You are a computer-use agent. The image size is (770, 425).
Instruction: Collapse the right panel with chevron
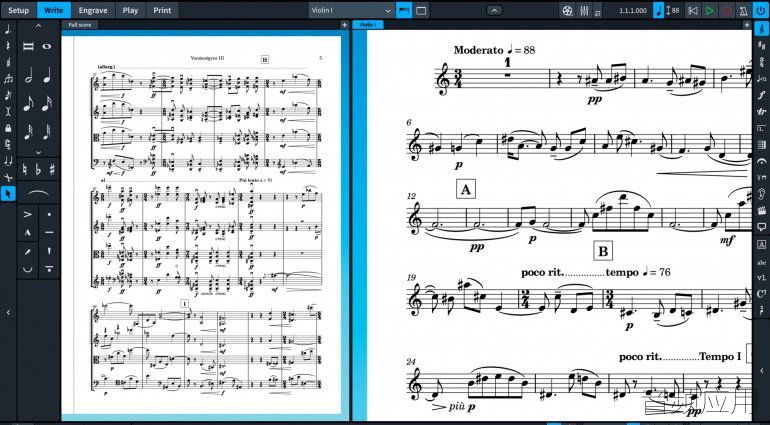[762, 370]
